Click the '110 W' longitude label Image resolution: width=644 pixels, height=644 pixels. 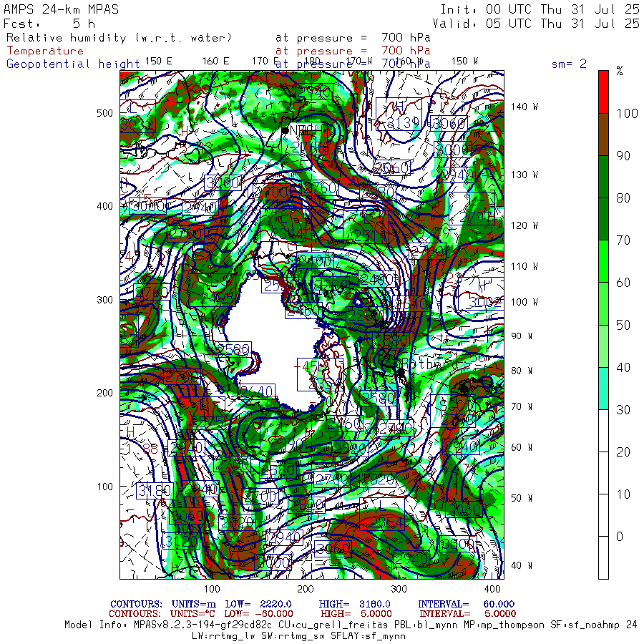(x=525, y=266)
